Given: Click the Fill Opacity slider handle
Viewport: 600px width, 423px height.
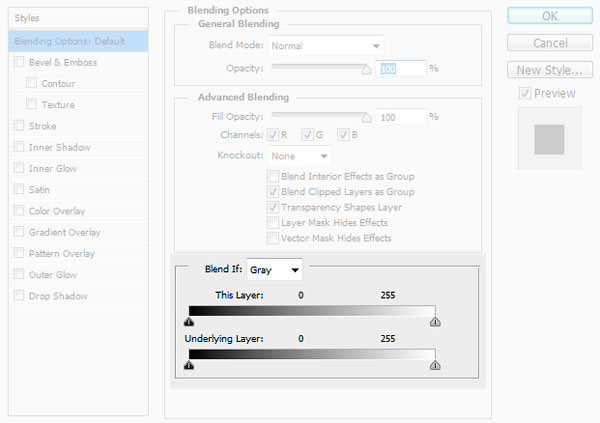Looking at the screenshot, I should click(367, 118).
